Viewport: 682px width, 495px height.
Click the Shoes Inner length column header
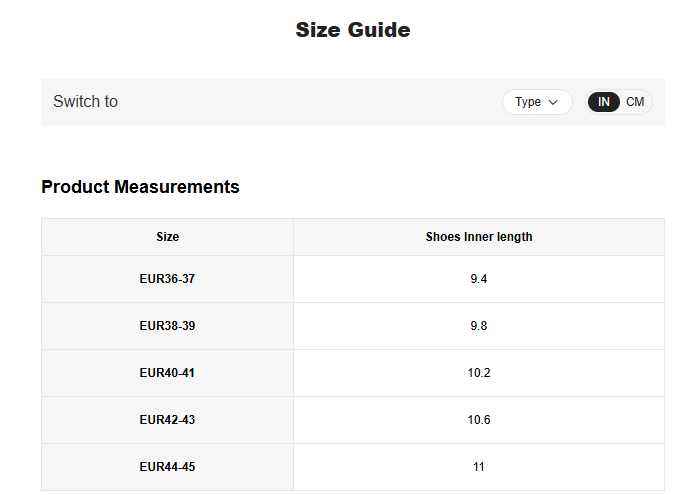click(479, 237)
